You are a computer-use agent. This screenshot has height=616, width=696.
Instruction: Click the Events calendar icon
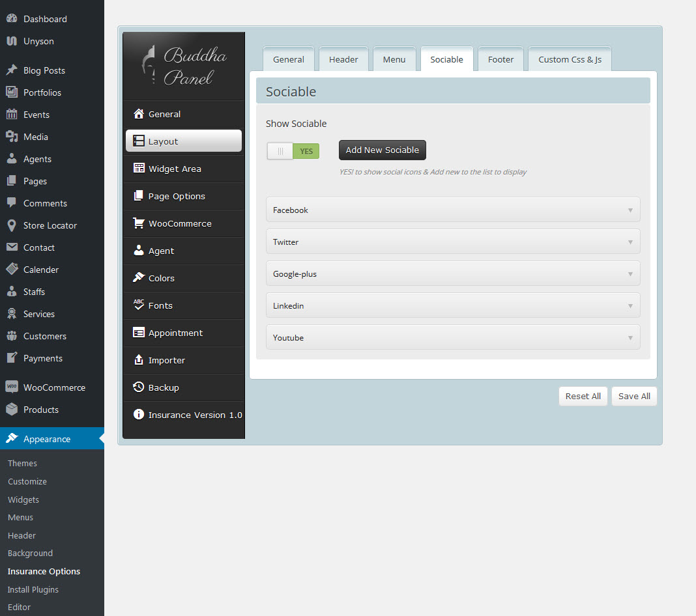[12, 115]
